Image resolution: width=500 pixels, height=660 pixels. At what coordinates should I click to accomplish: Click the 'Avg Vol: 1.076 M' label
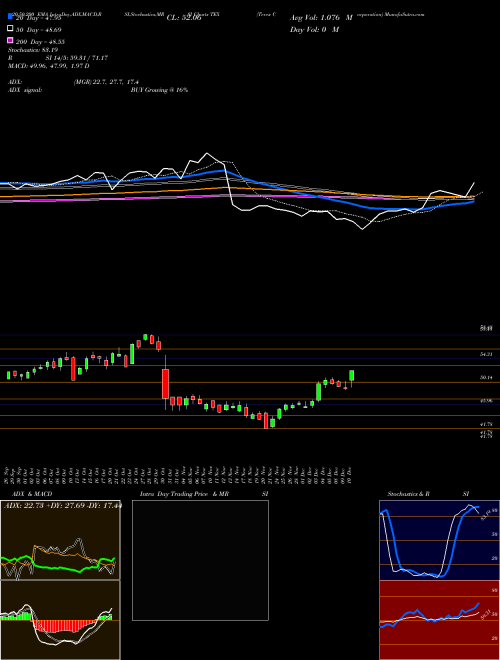321,18
